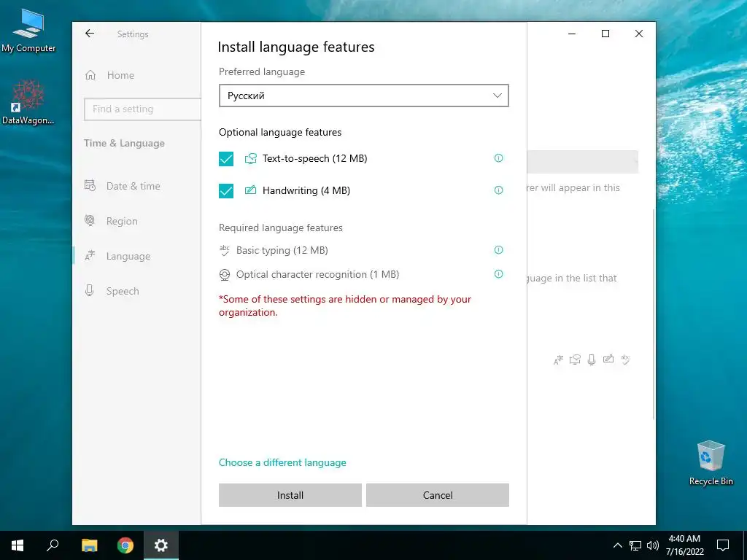The width and height of the screenshot is (747, 560).
Task: Open the Action Center notifications icon
Action: click(723, 545)
